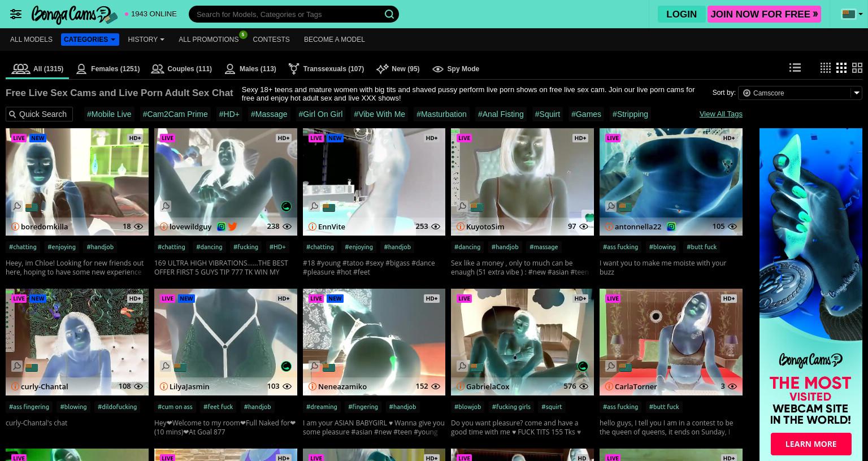
Task: Open the ALL MODELS menu item
Action: 31,40
